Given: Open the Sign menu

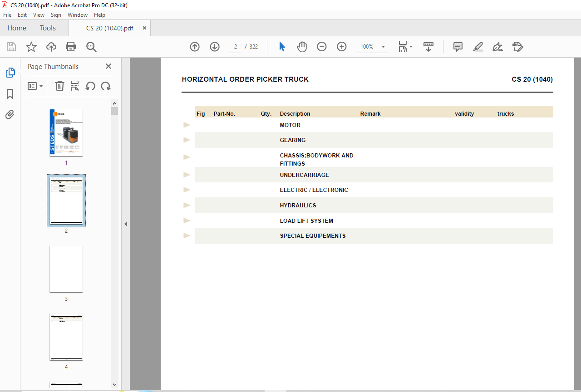Looking at the screenshot, I should coord(56,15).
